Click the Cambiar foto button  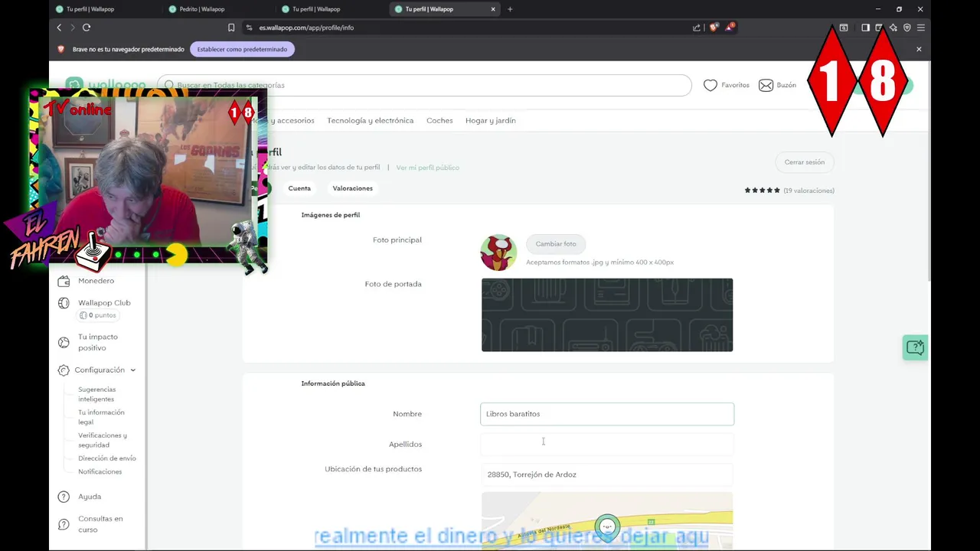pyautogui.click(x=556, y=244)
